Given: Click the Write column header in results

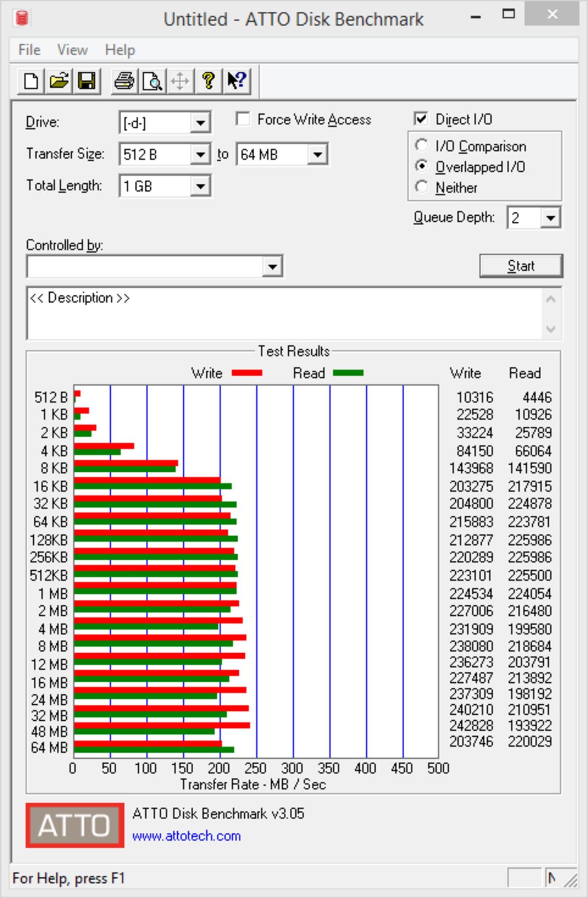Looking at the screenshot, I should click(465, 373).
